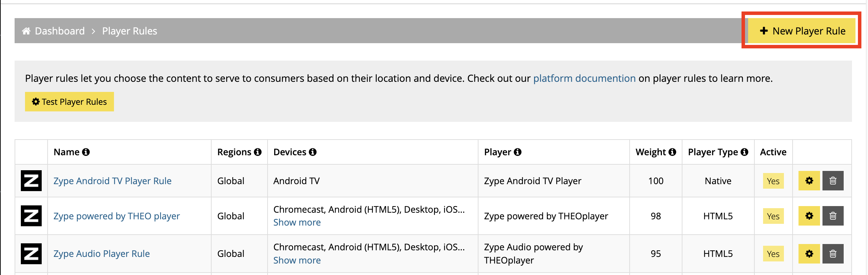Click Yes active badge for THEO player rule
868x275 pixels.
coord(773,216)
